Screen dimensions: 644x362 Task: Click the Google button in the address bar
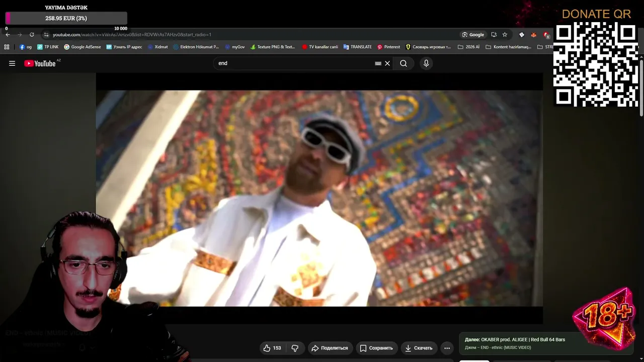(x=473, y=35)
